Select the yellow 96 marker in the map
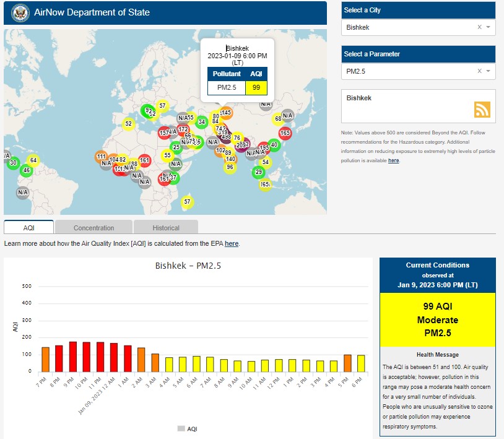Screen dimensions: 504x439 230,167
